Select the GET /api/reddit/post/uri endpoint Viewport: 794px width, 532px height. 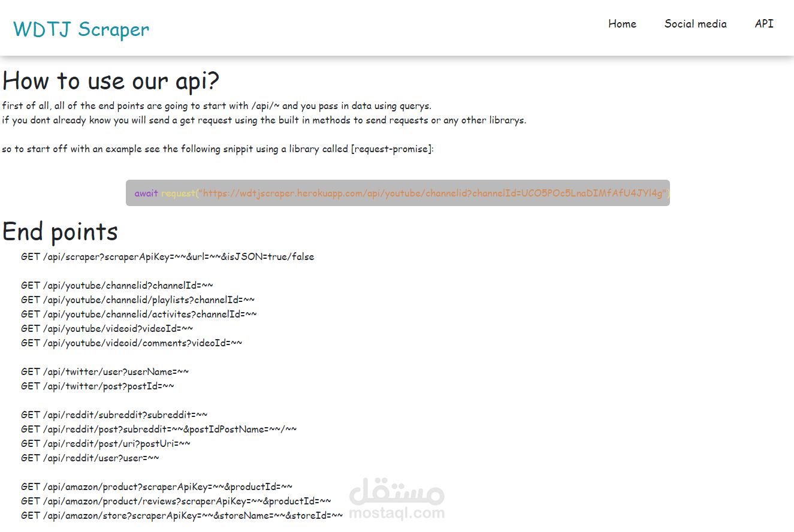click(x=106, y=444)
